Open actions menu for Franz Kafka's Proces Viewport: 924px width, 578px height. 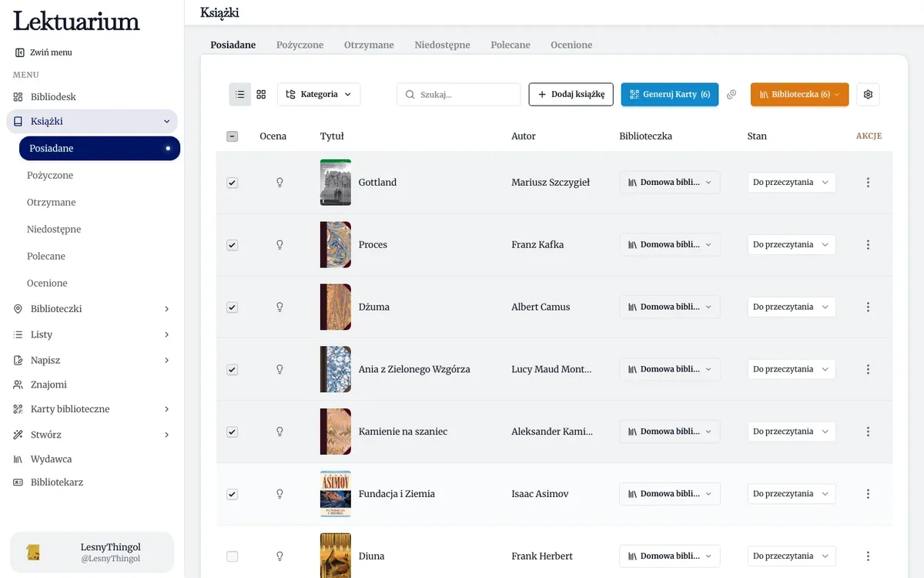pos(868,245)
